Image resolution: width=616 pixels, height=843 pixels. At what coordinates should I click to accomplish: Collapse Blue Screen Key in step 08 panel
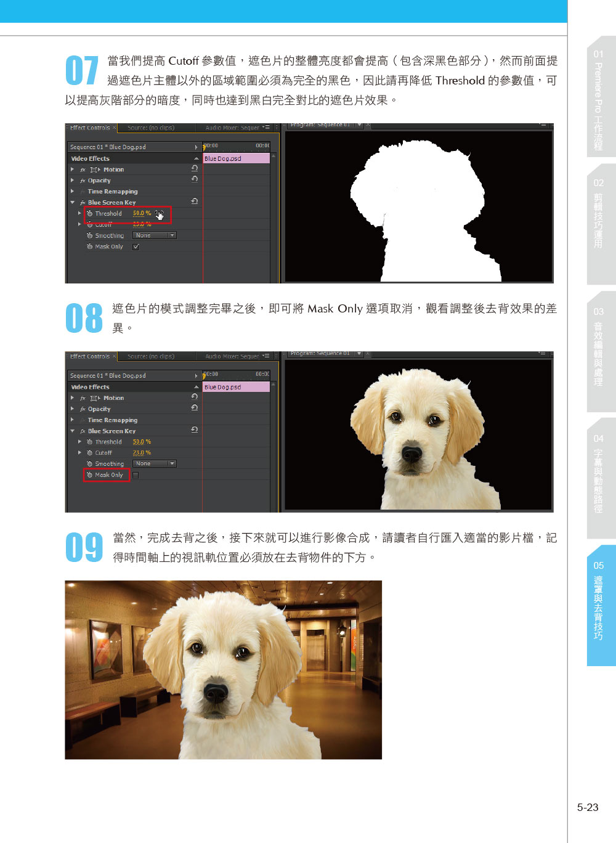[x=73, y=431]
